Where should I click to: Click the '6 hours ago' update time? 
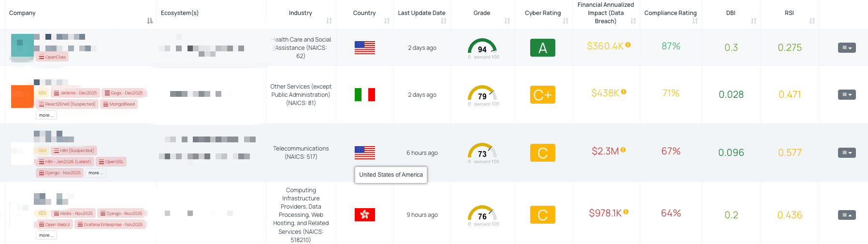[422, 152]
